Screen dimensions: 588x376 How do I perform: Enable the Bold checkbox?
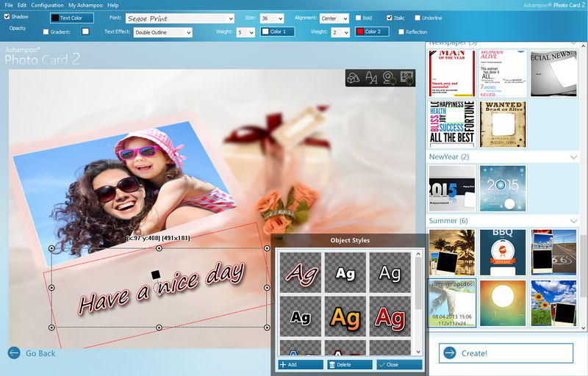[358, 18]
